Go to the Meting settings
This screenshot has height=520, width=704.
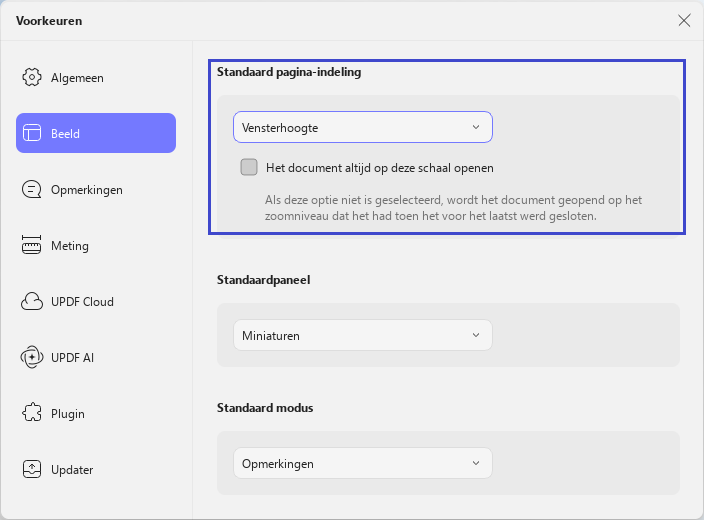click(x=96, y=245)
